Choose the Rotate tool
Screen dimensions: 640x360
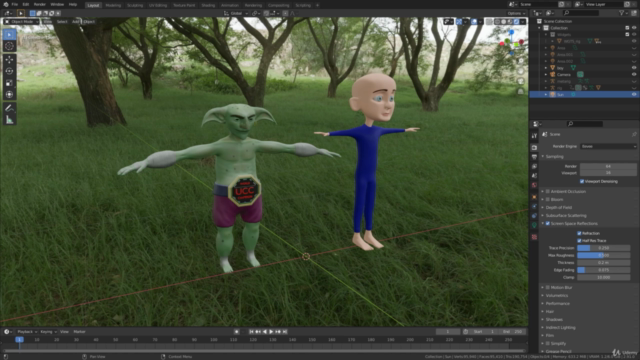tap(9, 71)
